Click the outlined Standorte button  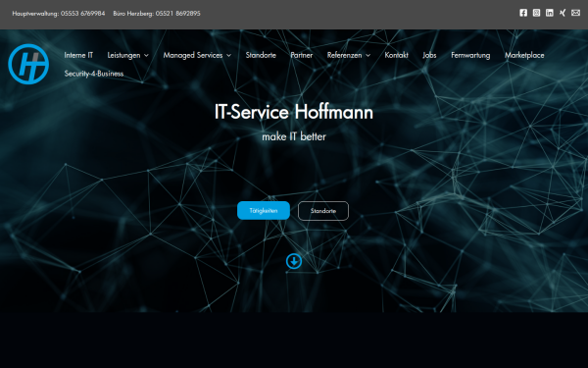(x=322, y=211)
